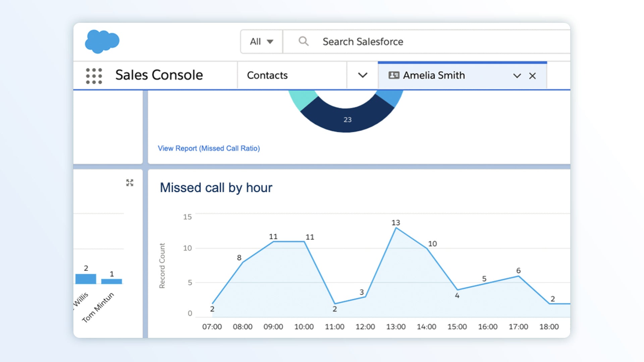Expand the chart with the fullscreen arrows icon
The width and height of the screenshot is (644, 362).
tap(130, 183)
